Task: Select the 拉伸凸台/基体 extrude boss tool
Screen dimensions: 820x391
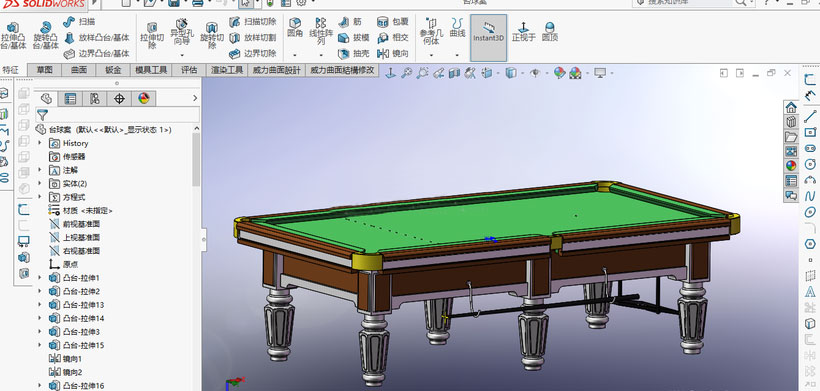Action: [x=13, y=35]
